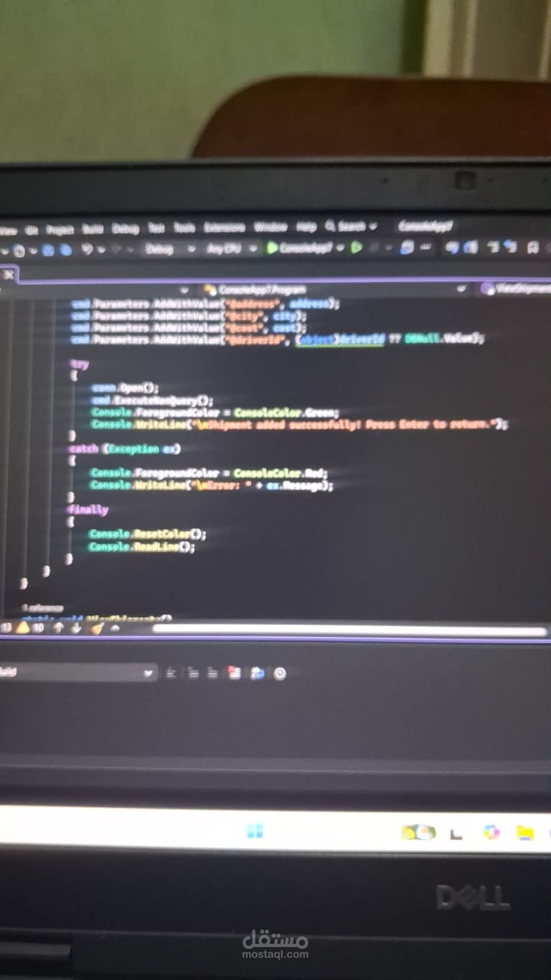Open the Windows Start button
The height and width of the screenshot is (980, 551).
click(255, 831)
